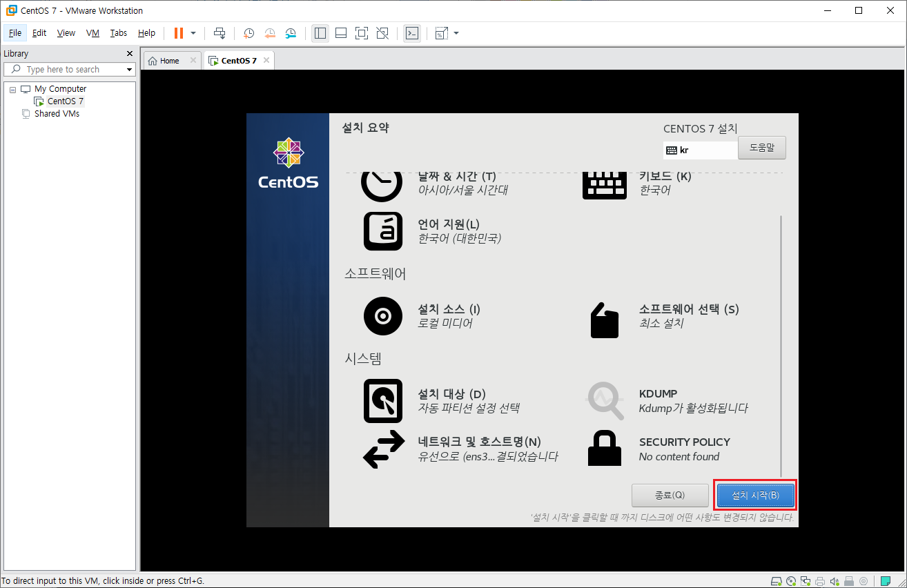907x588 pixels.
Task: Click the network adapter status icon
Action: point(806,581)
